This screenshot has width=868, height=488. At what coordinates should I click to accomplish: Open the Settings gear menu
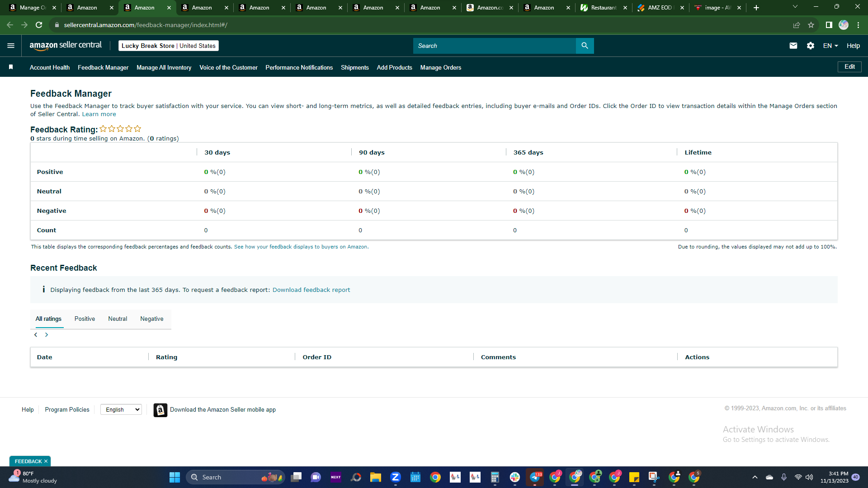point(811,46)
